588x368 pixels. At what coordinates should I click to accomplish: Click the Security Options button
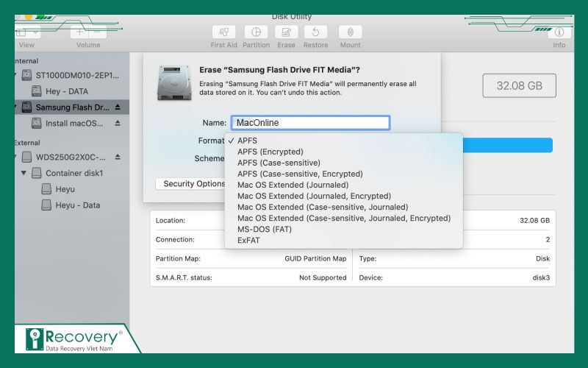click(193, 183)
